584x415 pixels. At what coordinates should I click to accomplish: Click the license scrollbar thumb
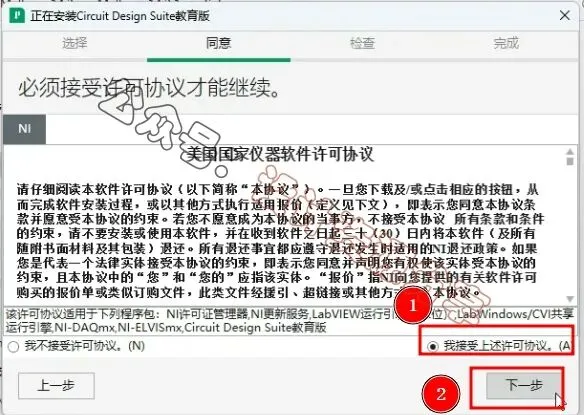pos(570,161)
